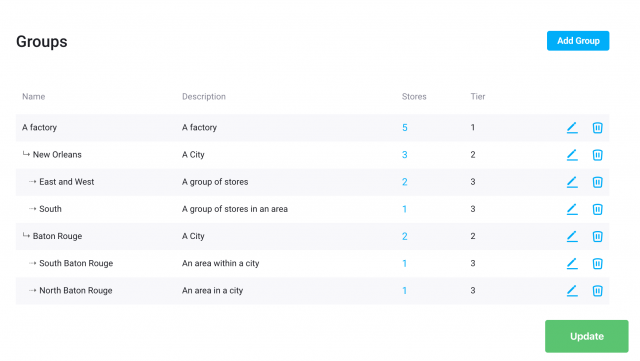
Task: Edit the New Orleans group
Action: tap(572, 155)
